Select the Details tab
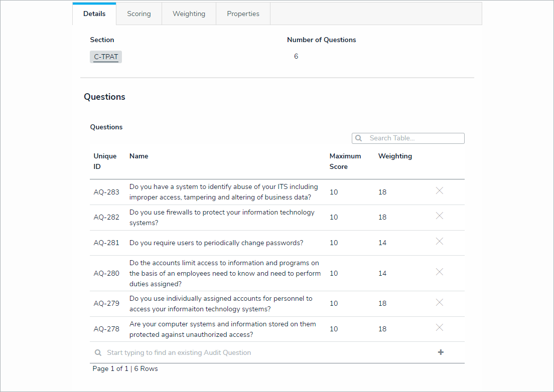This screenshot has height=392, width=554. pos(94,14)
